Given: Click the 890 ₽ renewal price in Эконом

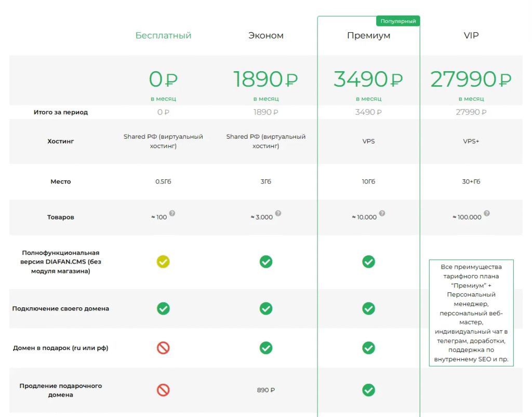Looking at the screenshot, I should [x=266, y=390].
